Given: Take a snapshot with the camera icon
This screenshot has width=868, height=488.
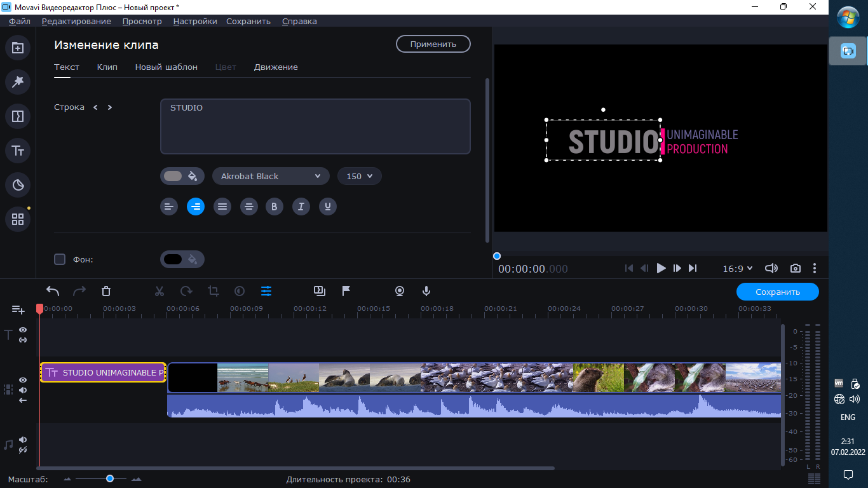Looking at the screenshot, I should coord(795,268).
